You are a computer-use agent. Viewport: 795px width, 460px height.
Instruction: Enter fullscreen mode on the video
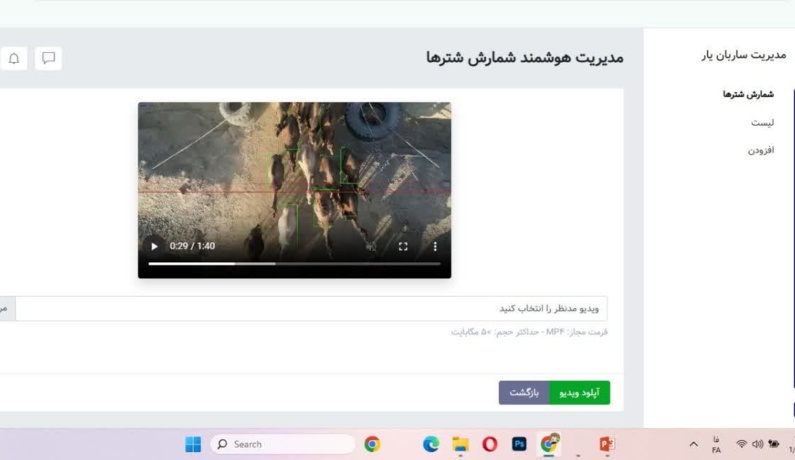point(403,246)
